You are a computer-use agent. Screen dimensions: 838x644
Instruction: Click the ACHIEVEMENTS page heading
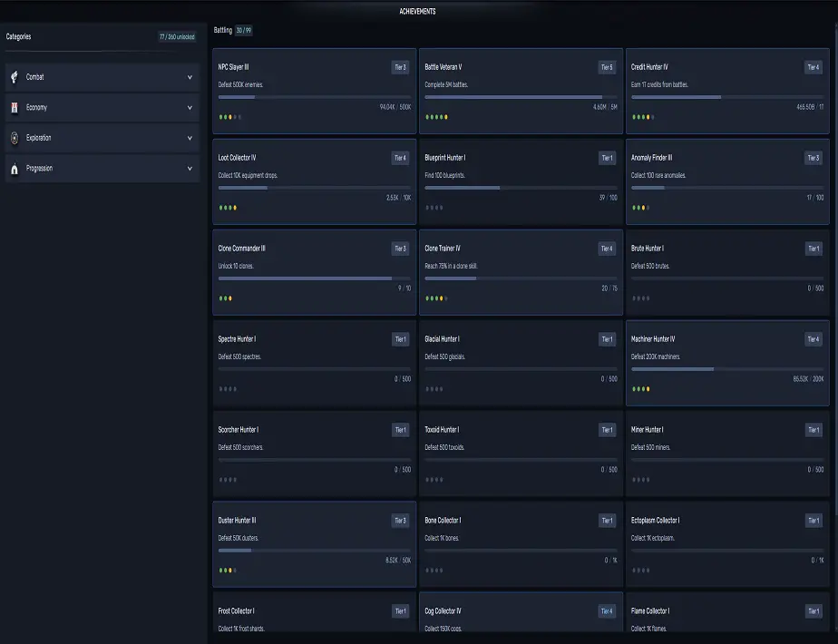pos(417,11)
